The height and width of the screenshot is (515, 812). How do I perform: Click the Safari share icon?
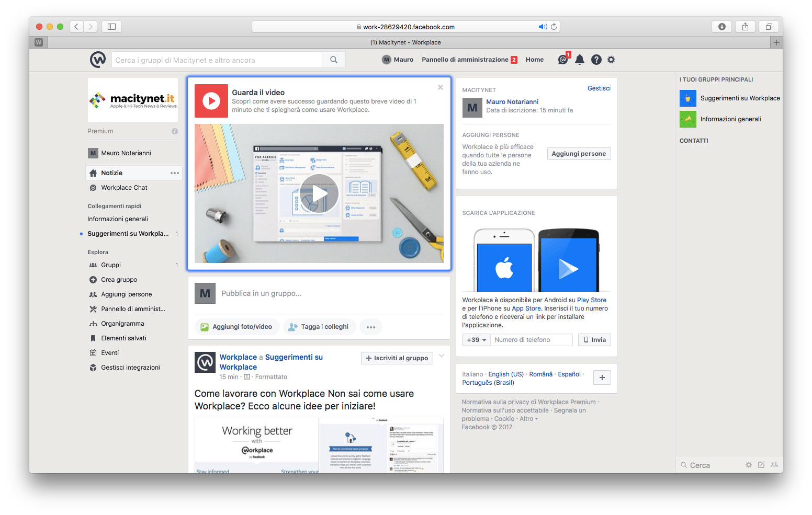click(x=746, y=27)
